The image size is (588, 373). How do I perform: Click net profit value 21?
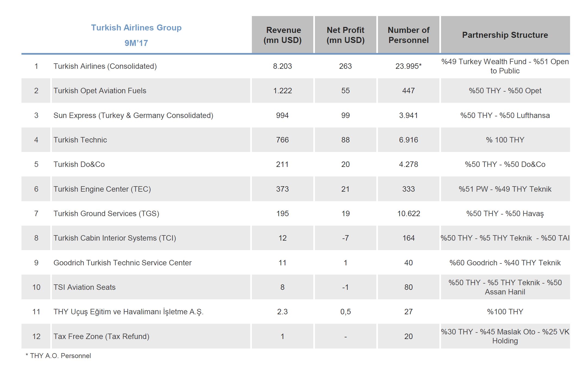pos(346,189)
